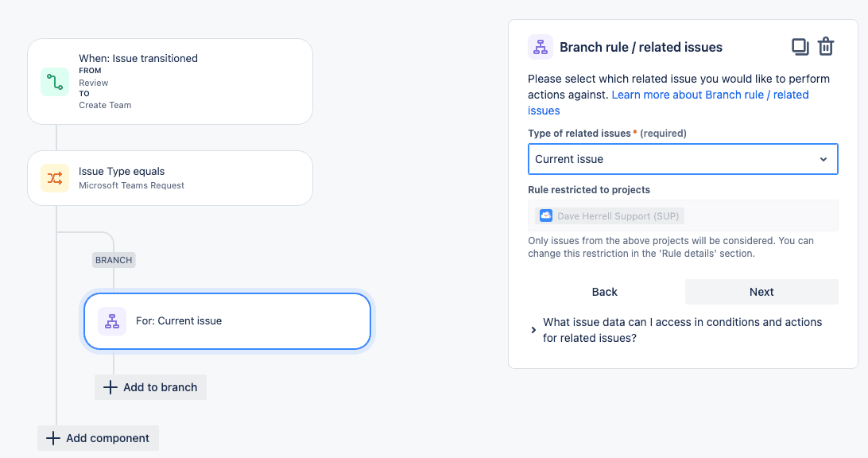Click the yellow Issue Type condition icon
The height and width of the screenshot is (458, 868).
(55, 178)
